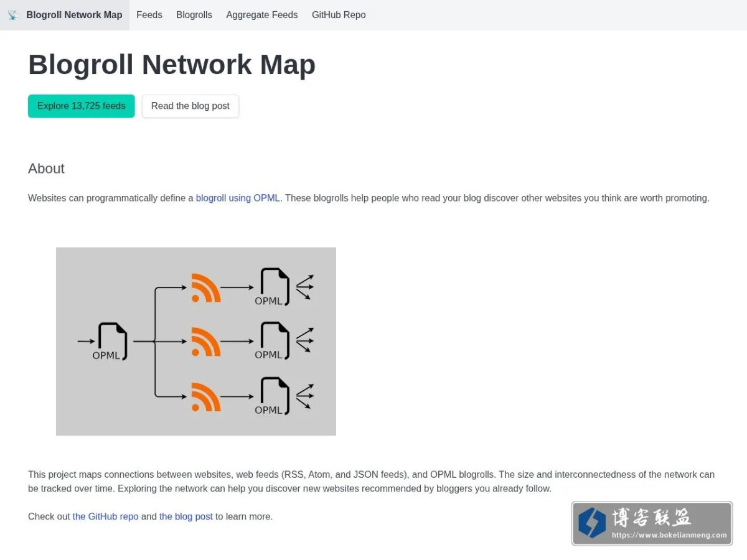Image resolution: width=747 pixels, height=560 pixels.
Task: Click the About section heading
Action: point(47,169)
